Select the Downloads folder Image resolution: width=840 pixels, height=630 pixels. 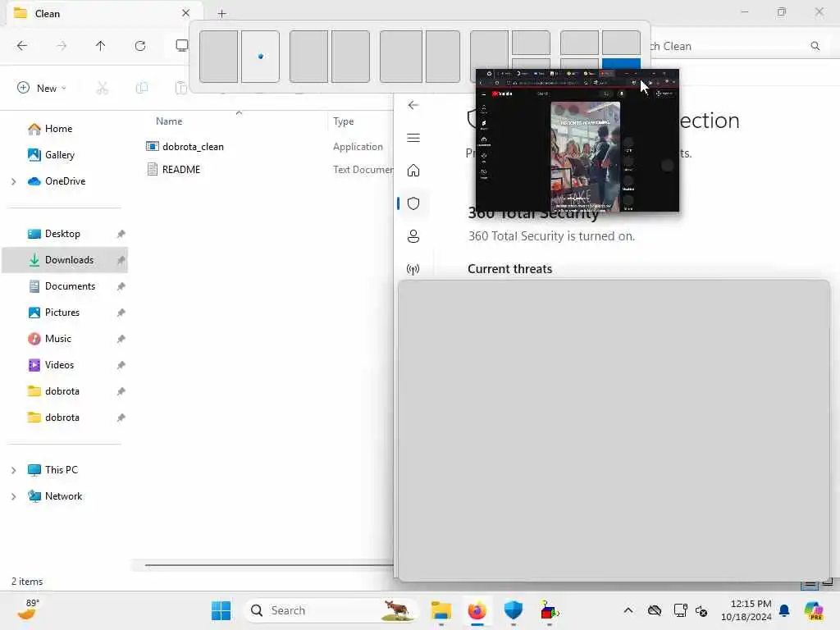65,260
